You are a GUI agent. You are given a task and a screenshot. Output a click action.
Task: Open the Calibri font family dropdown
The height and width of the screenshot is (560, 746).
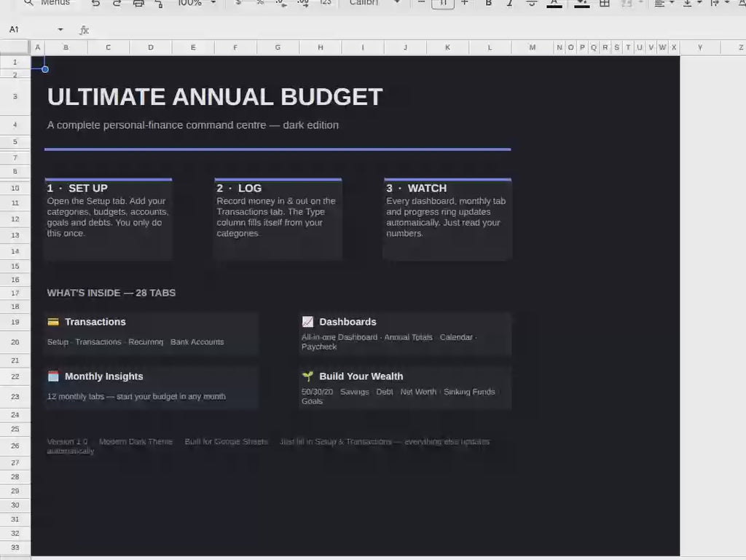pyautogui.click(x=374, y=3)
